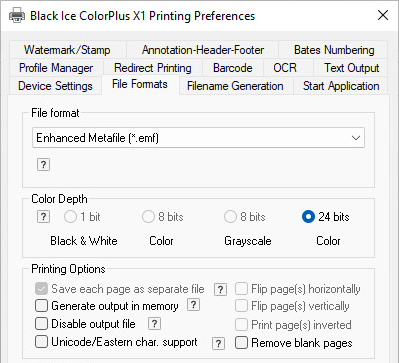Open help for Unicode/Eastern char. support
This screenshot has height=363, width=399.
[x=218, y=343]
